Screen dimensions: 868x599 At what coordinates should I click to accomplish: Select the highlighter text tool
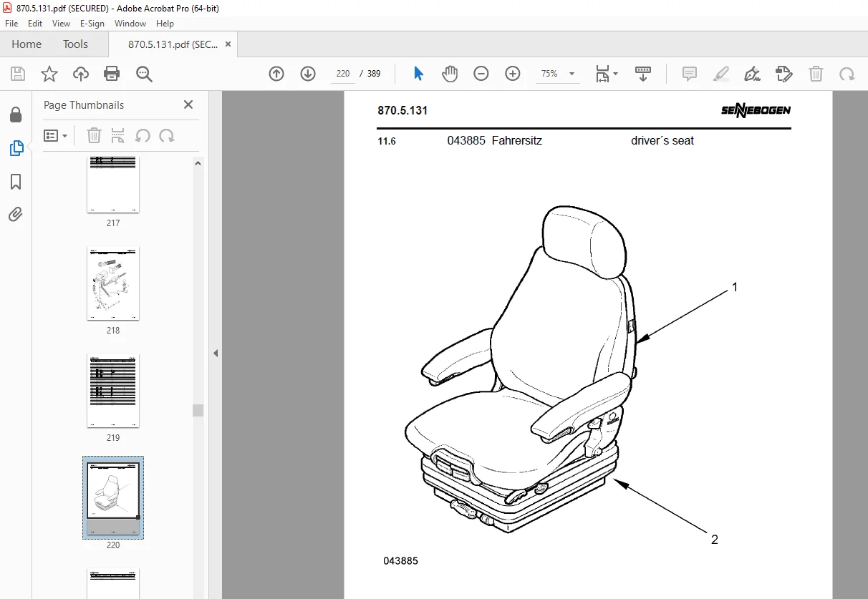pos(721,74)
